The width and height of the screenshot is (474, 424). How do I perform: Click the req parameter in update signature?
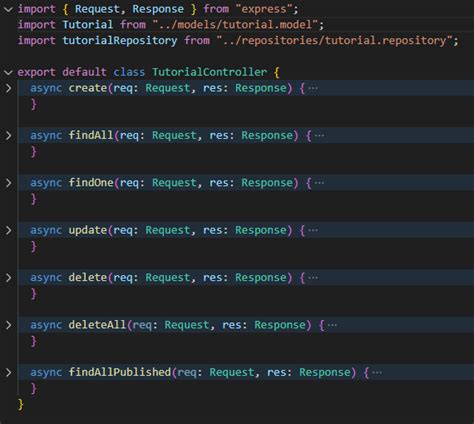[123, 230]
